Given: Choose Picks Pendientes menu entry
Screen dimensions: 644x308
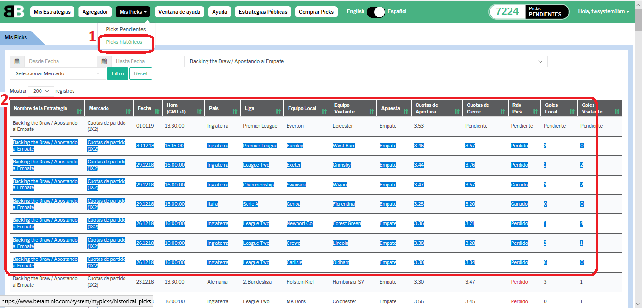Looking at the screenshot, I should coord(126,29).
